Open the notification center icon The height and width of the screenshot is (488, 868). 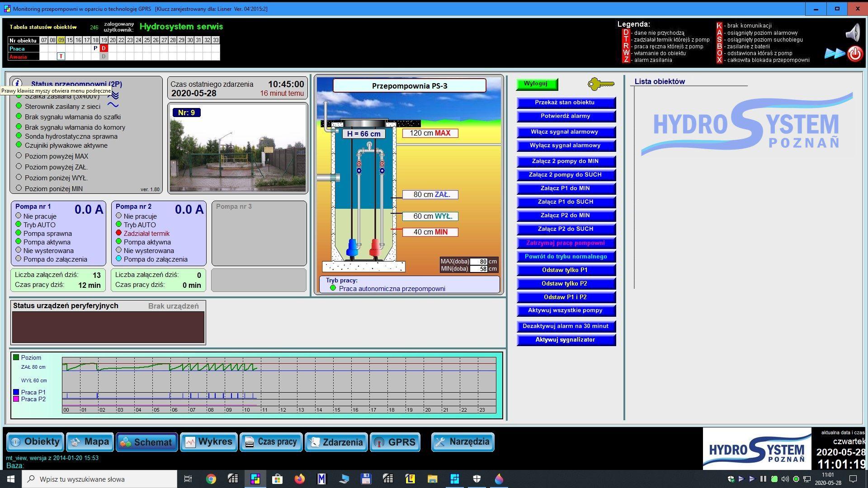coord(854,479)
